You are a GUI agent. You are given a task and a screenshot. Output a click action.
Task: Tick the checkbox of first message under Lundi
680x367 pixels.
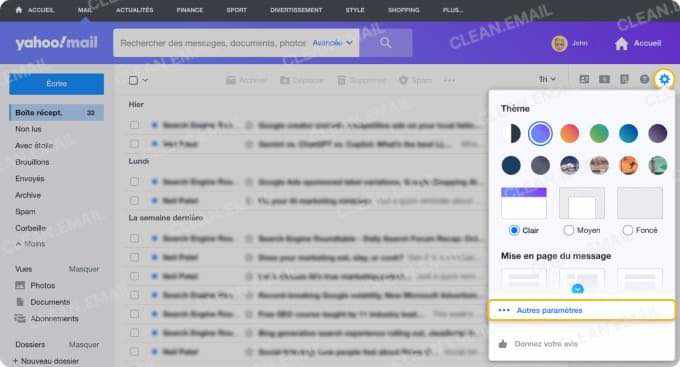(134, 181)
